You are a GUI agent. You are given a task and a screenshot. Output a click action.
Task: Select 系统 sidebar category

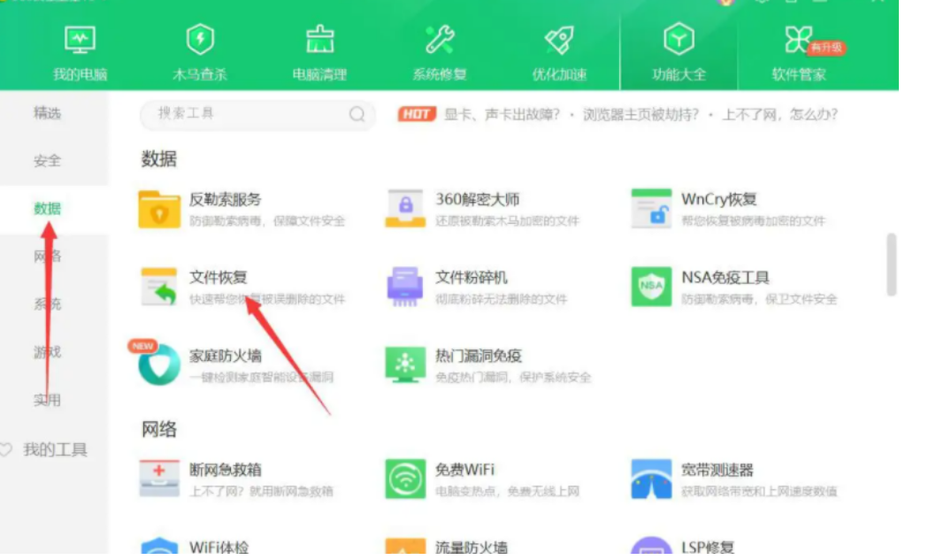pyautogui.click(x=47, y=303)
